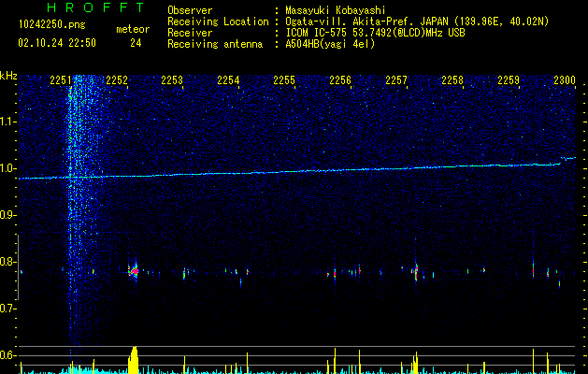Select antenna value A504HB(yagi 4el)
The image size is (588, 374).
330,44
